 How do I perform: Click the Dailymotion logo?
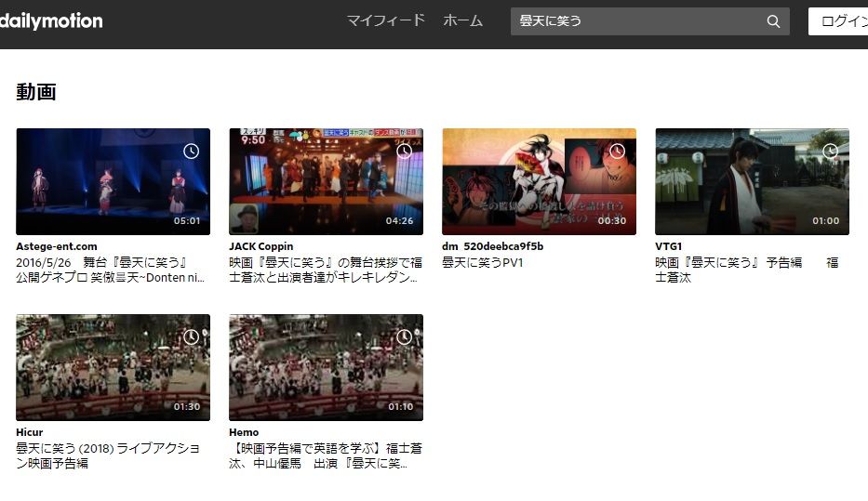(x=51, y=20)
